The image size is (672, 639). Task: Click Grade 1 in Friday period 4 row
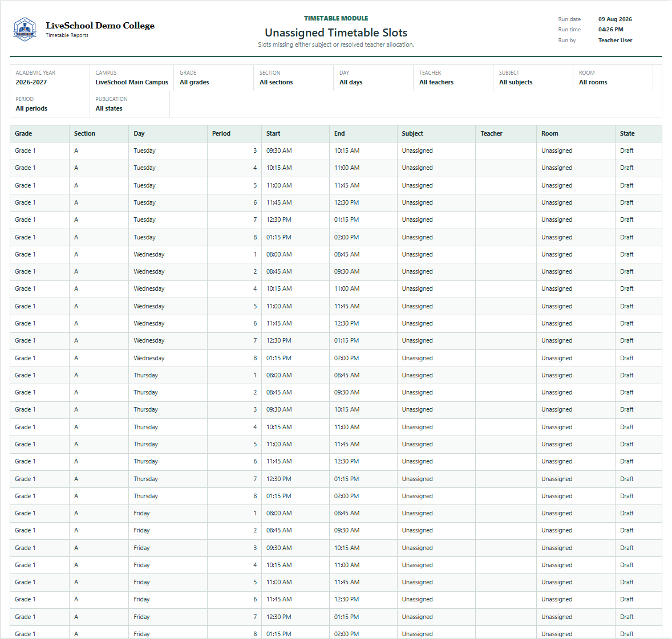(25, 565)
